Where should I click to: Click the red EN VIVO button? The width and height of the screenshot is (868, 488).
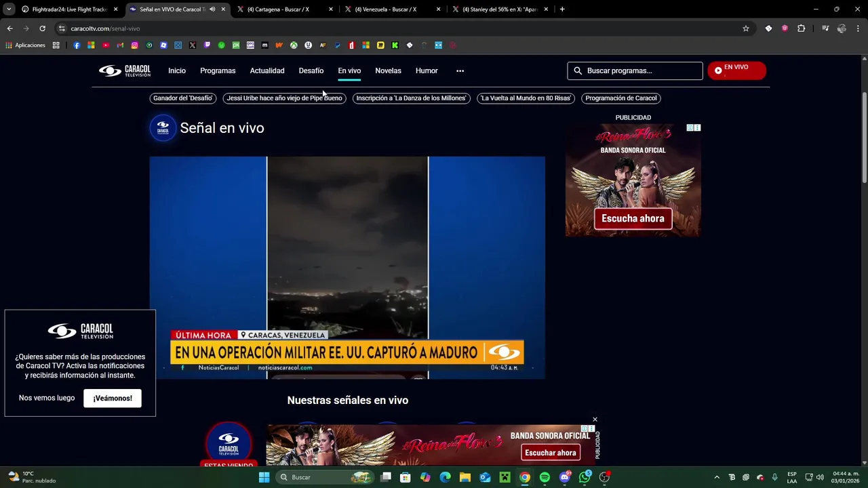coord(736,70)
